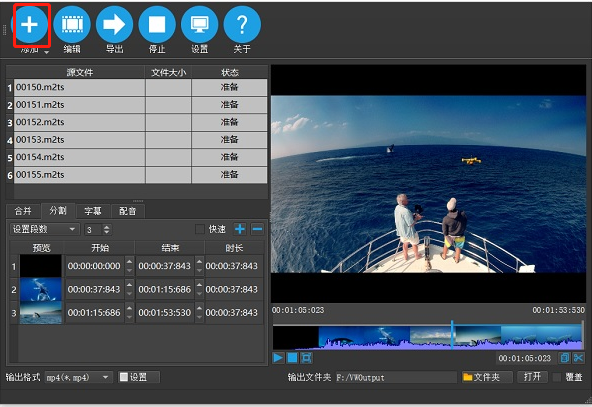Click the Stop (停止) square icon

click(157, 25)
